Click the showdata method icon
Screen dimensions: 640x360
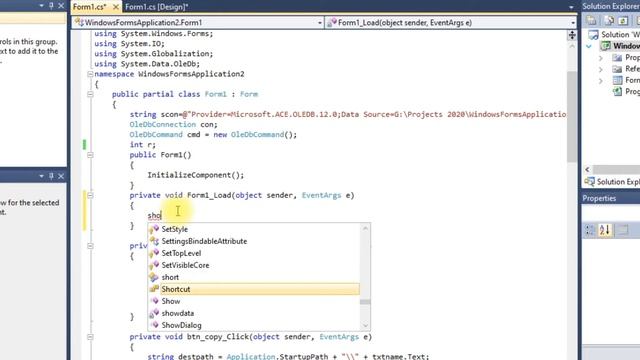(x=154, y=313)
